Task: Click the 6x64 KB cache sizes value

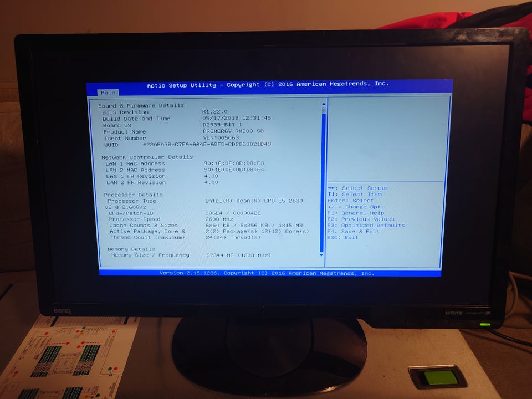Action: coord(254,226)
